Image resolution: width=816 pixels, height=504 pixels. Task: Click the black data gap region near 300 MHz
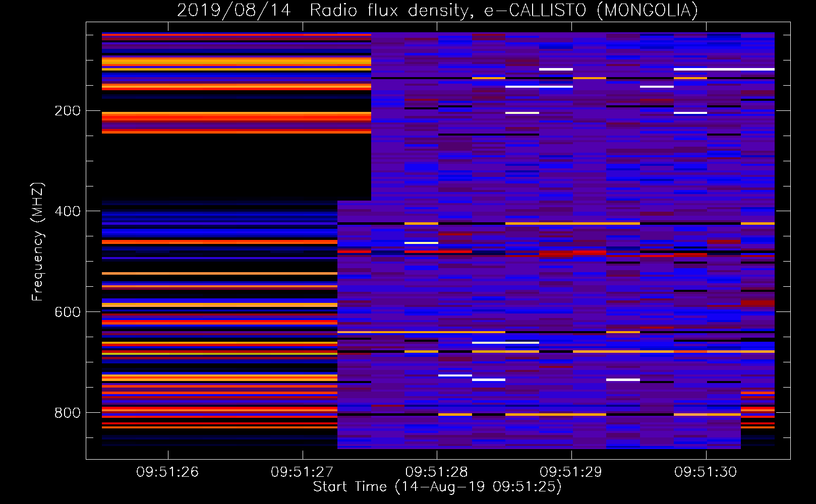pos(236,166)
